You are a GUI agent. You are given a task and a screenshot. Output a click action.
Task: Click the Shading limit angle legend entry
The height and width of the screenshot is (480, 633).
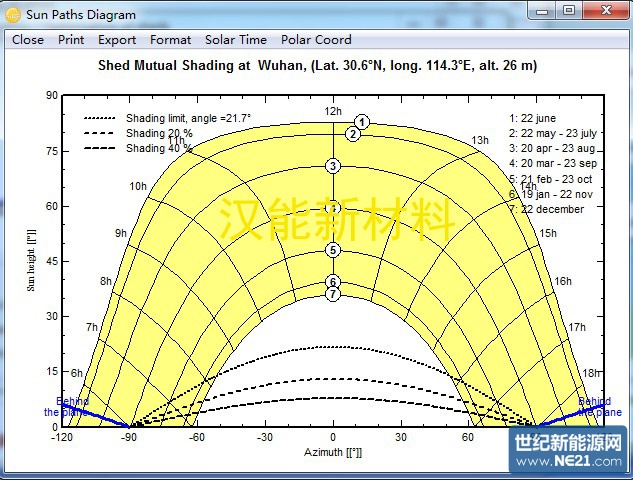point(188,118)
